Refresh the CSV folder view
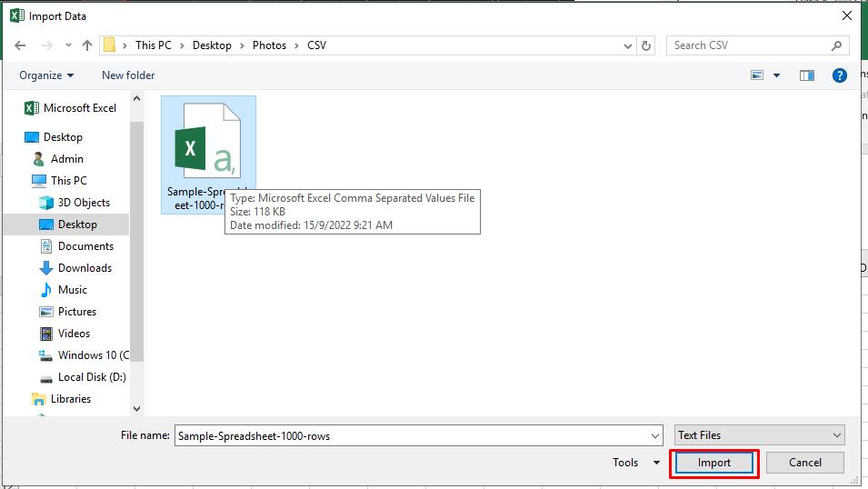The height and width of the screenshot is (489, 868). 646,46
